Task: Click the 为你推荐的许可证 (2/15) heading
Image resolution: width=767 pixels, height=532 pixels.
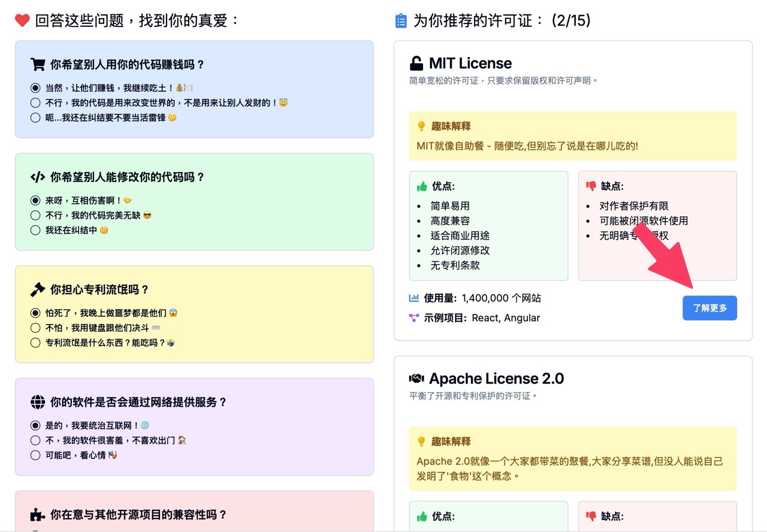Action: point(502,21)
